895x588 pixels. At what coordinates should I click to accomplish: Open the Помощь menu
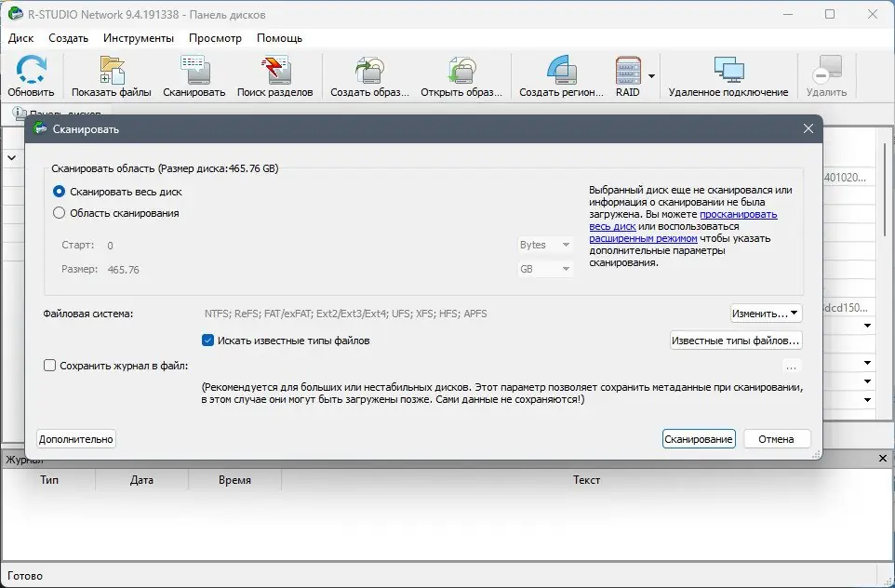pyautogui.click(x=280, y=38)
